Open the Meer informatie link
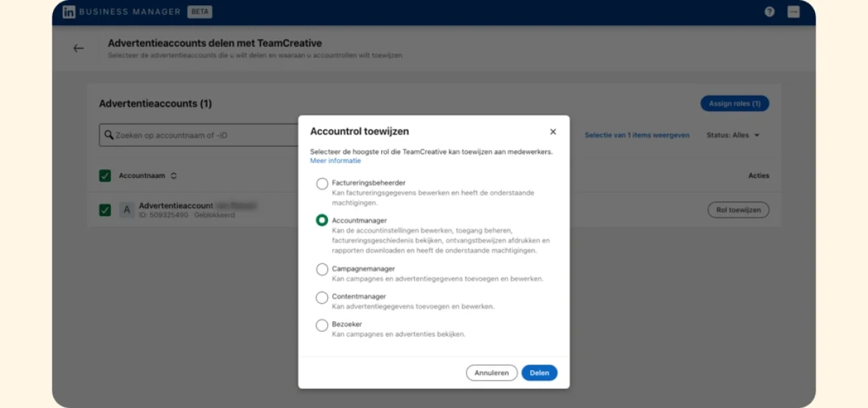 (335, 161)
